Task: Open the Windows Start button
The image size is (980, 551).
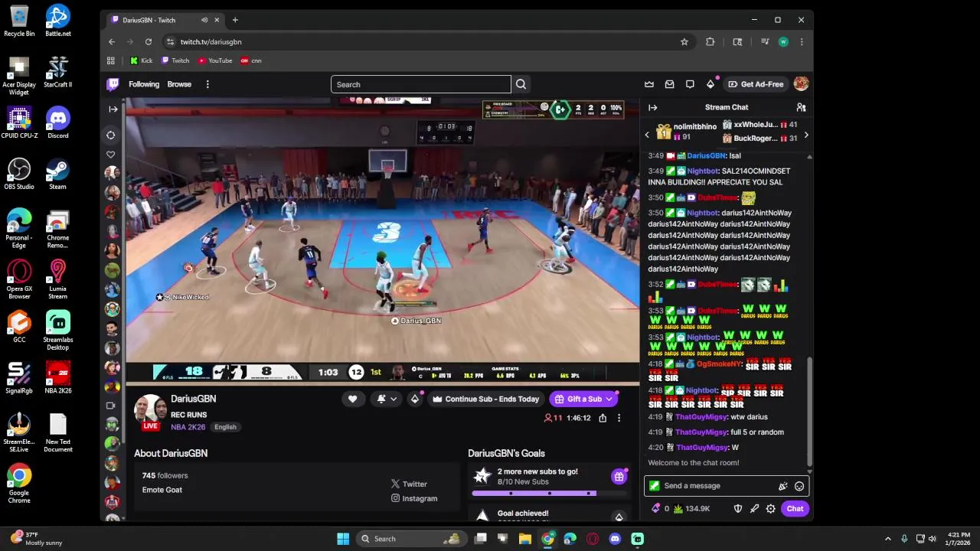Action: coord(343,539)
